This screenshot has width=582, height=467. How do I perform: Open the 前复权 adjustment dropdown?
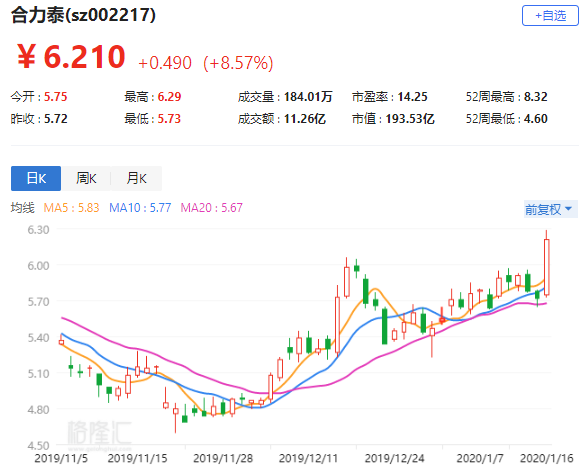coord(550,209)
